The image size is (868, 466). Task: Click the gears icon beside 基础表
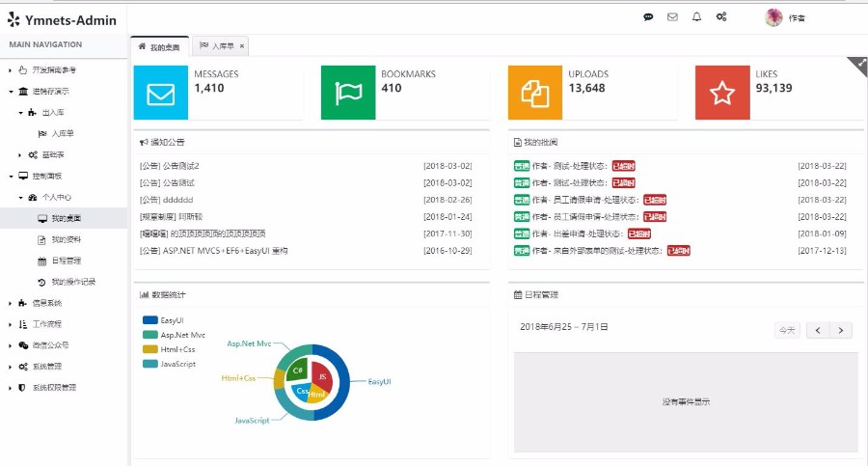[33, 154]
